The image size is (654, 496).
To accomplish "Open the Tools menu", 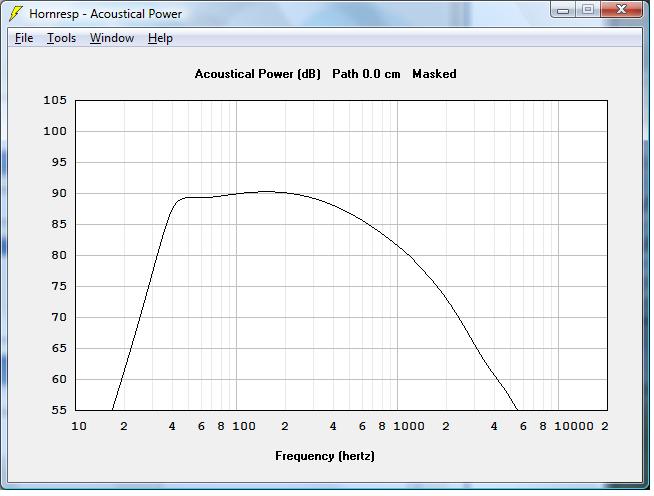I will pos(61,38).
